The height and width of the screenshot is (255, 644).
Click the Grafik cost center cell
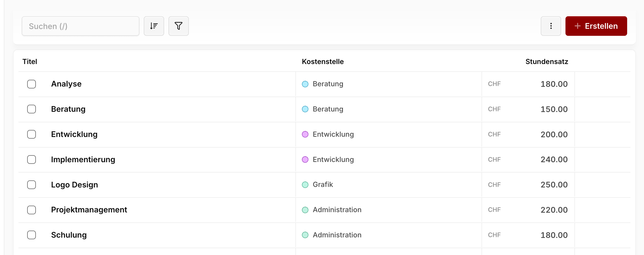point(323,184)
